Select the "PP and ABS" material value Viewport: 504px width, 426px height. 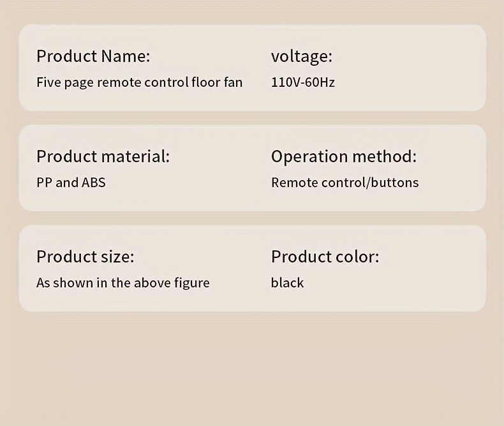[x=71, y=183]
